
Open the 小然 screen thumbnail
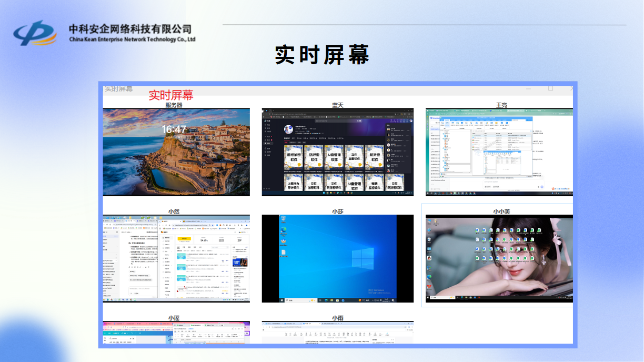pos(176,258)
